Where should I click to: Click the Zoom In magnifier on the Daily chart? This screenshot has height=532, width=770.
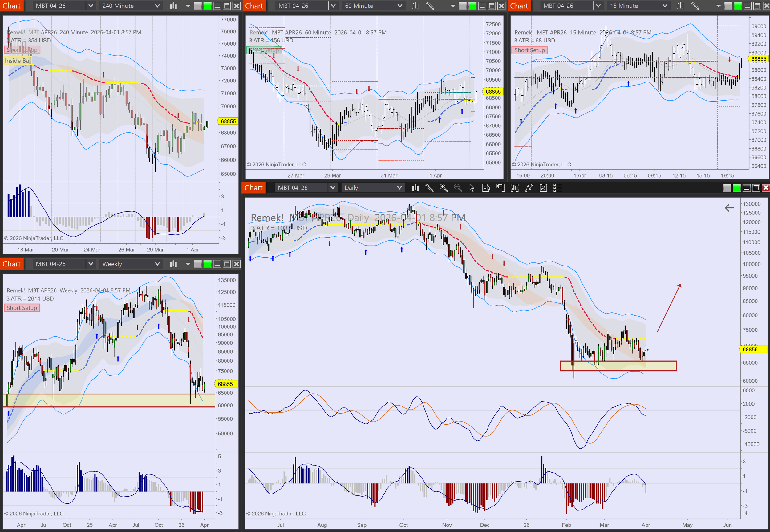coord(444,188)
